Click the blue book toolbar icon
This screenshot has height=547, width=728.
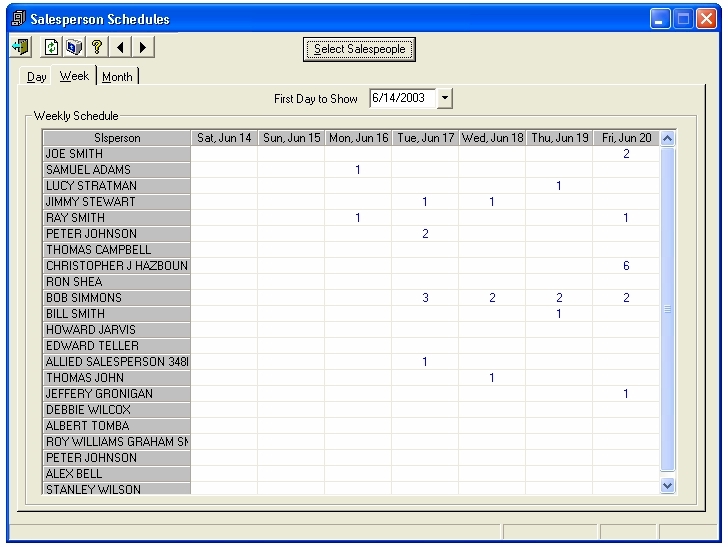click(74, 47)
